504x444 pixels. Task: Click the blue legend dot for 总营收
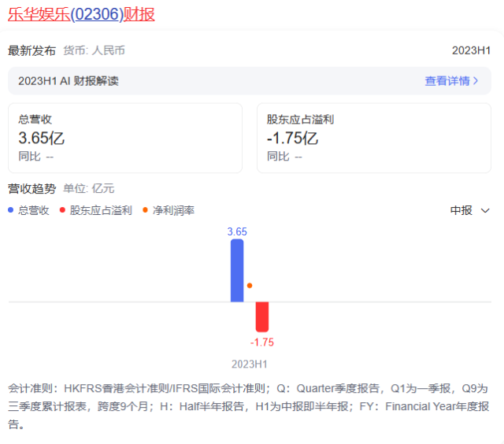coord(10,209)
